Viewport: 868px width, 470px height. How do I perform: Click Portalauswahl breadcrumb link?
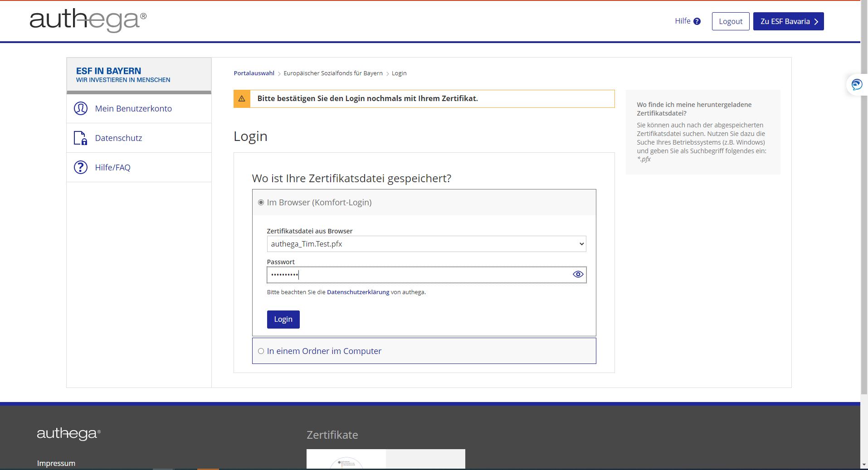254,73
